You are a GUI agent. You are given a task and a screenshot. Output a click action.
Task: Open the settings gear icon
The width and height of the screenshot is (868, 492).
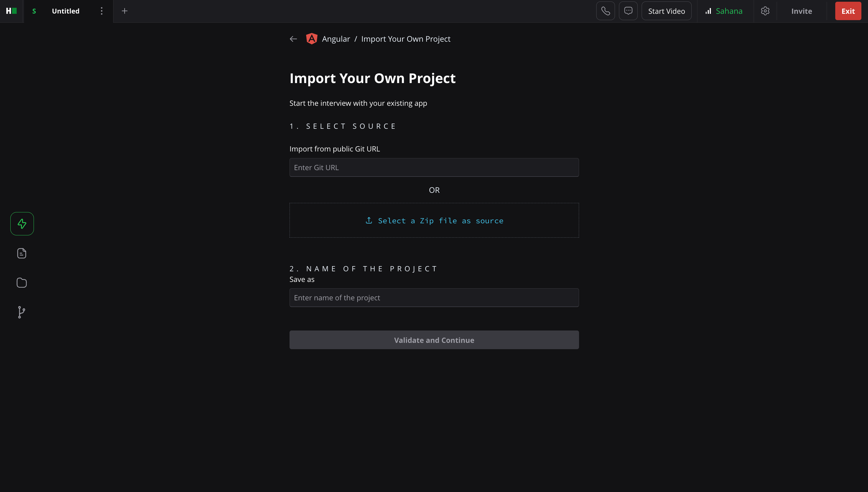pos(765,11)
